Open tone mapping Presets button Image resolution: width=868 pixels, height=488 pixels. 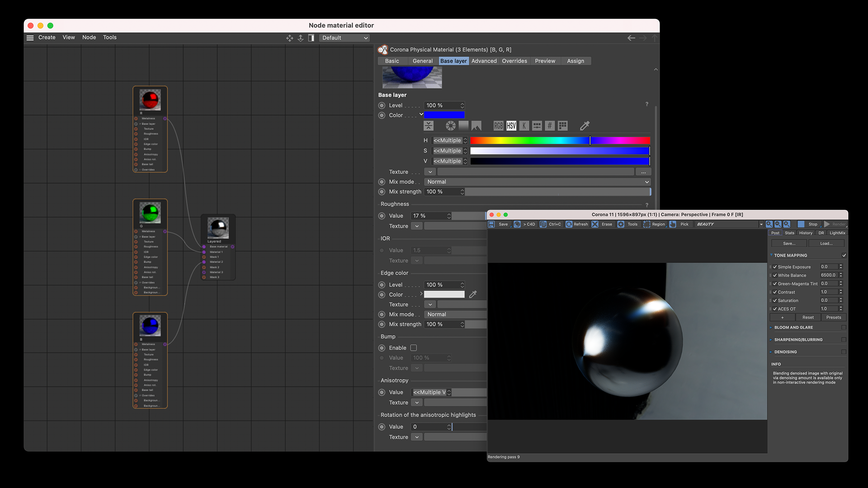click(x=834, y=318)
